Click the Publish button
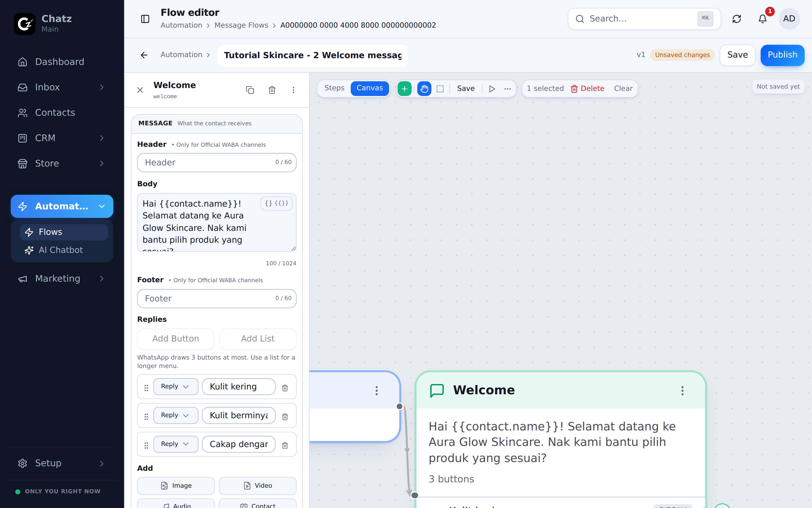The width and height of the screenshot is (812, 508). point(782,55)
